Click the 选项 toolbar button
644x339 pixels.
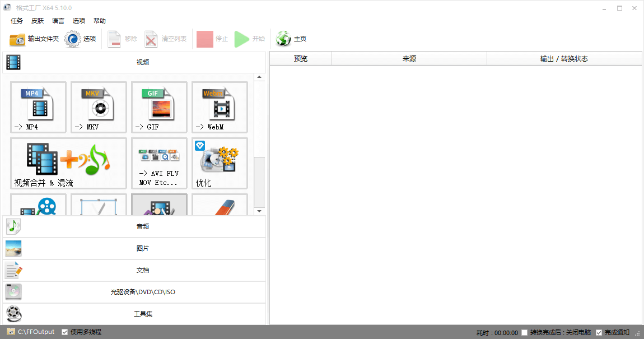pos(81,39)
